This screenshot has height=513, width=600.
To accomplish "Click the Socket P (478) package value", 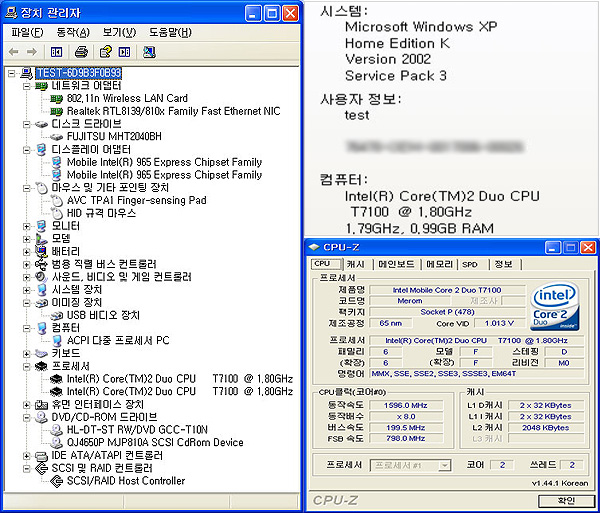I will pos(447,312).
